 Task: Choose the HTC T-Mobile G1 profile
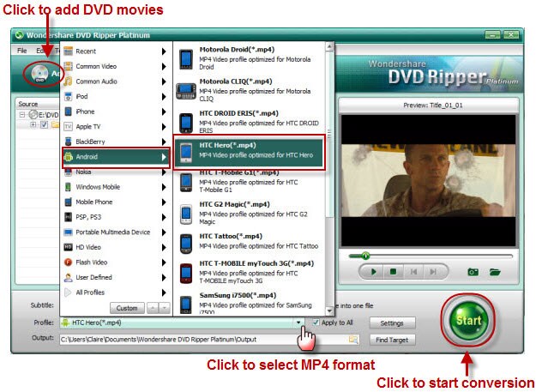pyautogui.click(x=250, y=182)
